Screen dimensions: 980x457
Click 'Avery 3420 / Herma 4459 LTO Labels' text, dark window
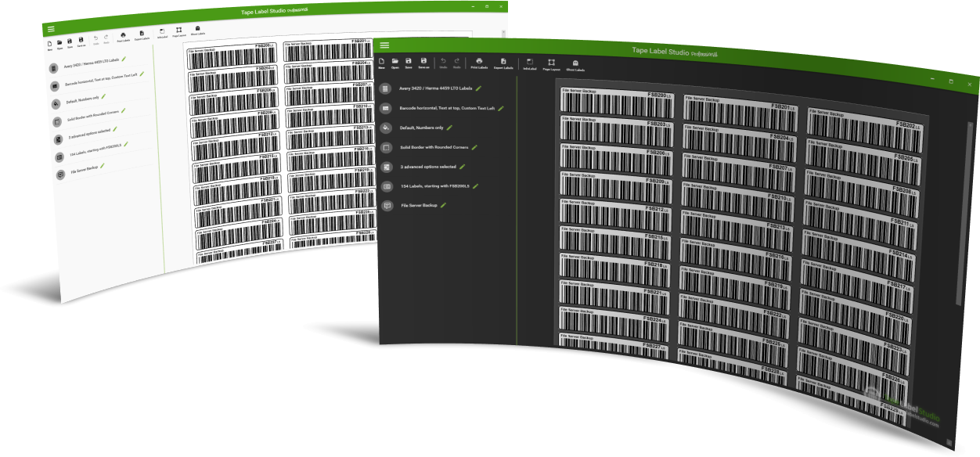tap(436, 89)
